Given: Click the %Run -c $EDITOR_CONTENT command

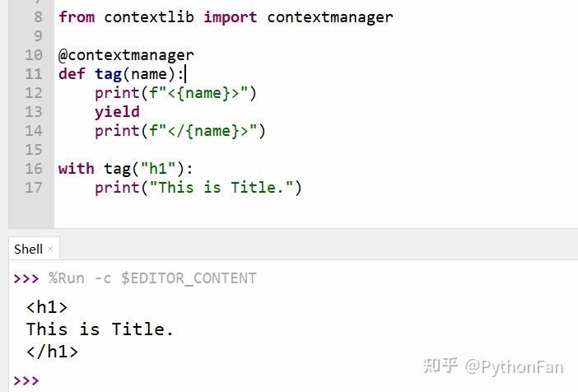Looking at the screenshot, I should click(x=152, y=278).
